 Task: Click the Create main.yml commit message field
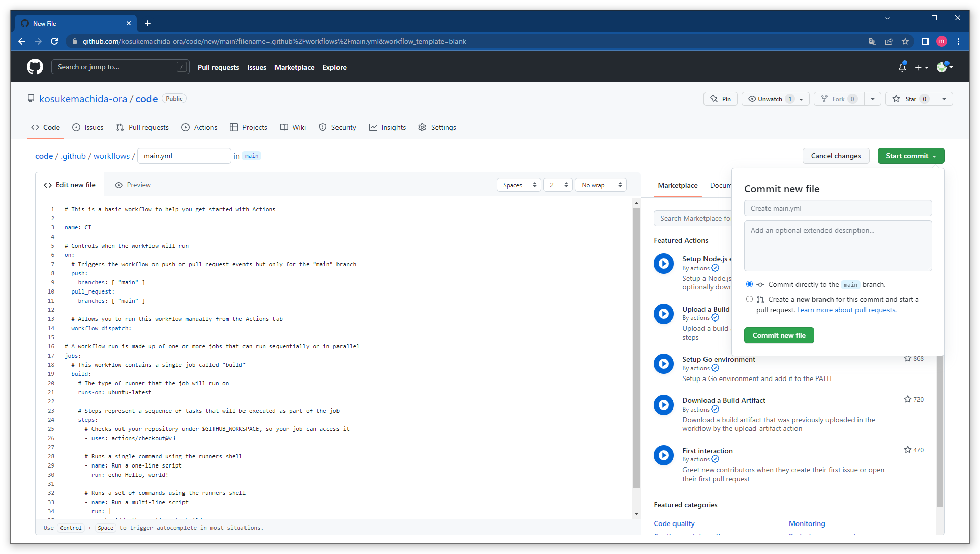(x=838, y=209)
